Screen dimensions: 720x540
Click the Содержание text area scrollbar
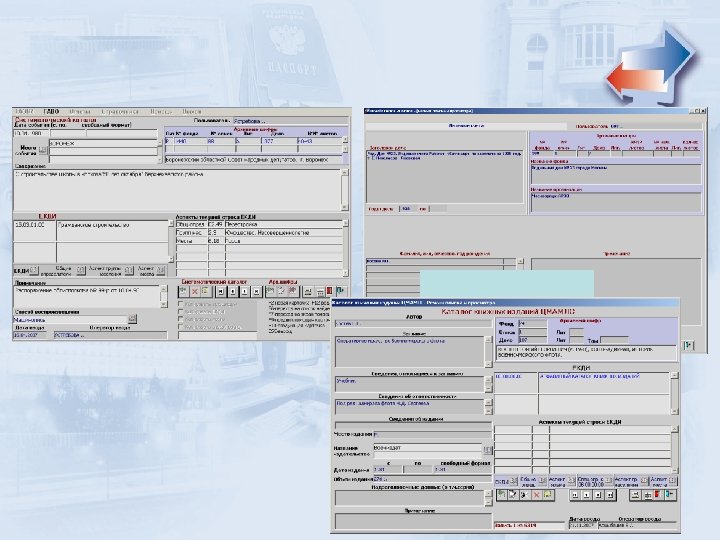point(344,190)
